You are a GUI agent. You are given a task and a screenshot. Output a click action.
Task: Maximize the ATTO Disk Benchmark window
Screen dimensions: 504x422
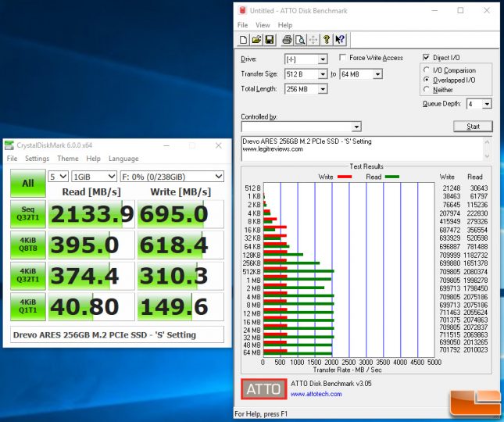pos(460,10)
